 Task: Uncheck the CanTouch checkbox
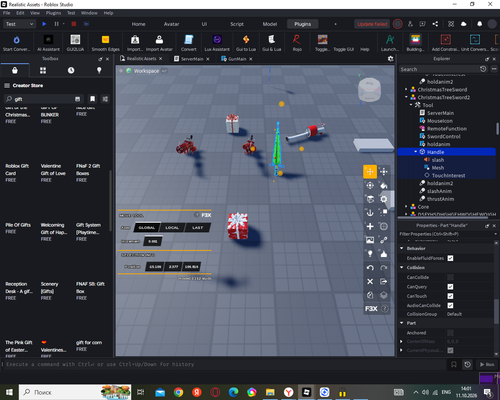click(x=450, y=296)
